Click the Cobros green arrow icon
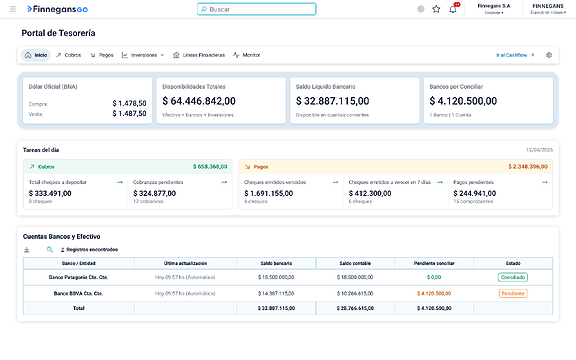This screenshot has height=360, width=576. click(32, 167)
